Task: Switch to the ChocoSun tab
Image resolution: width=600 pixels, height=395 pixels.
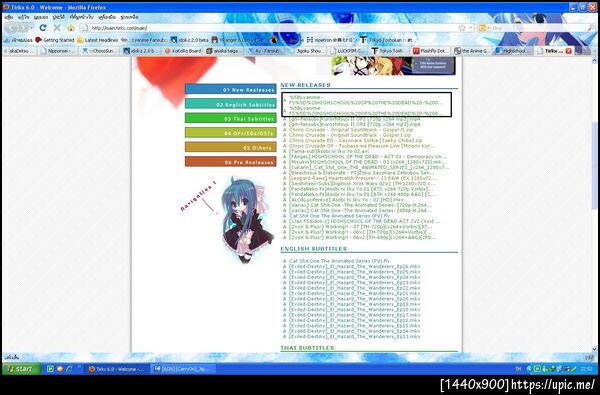Action: (100, 51)
